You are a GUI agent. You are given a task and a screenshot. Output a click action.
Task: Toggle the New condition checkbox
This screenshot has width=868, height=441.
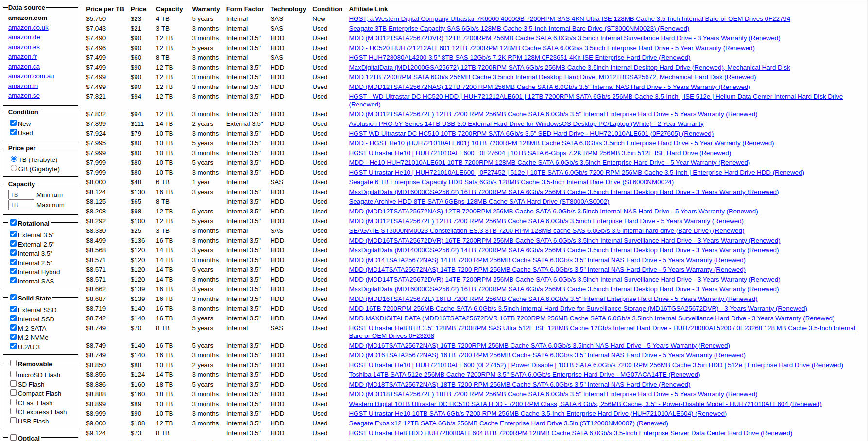point(14,123)
